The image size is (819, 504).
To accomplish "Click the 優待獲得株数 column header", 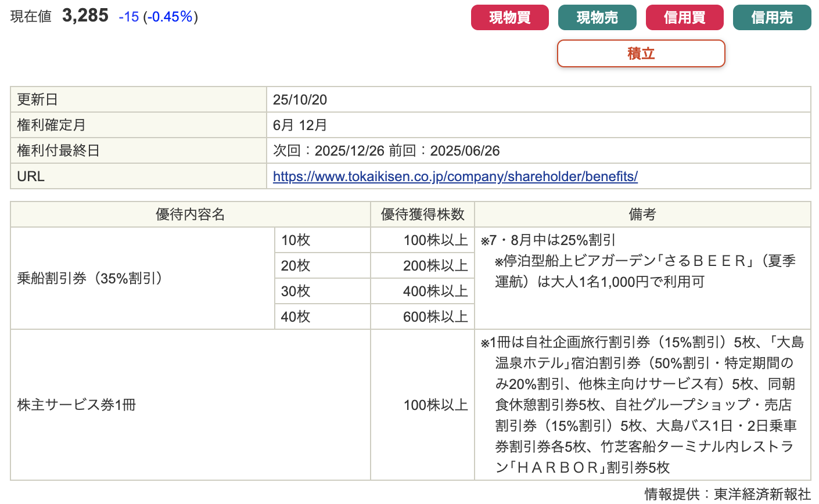I will [422, 215].
